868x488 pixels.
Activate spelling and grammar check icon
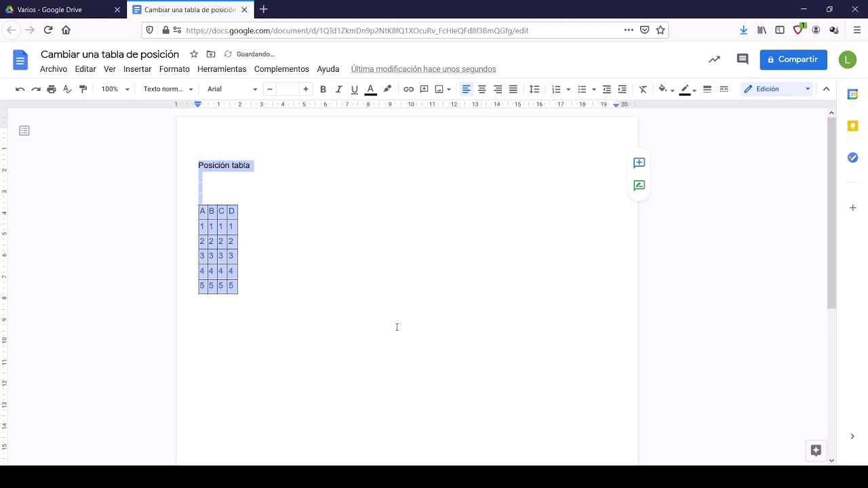67,89
